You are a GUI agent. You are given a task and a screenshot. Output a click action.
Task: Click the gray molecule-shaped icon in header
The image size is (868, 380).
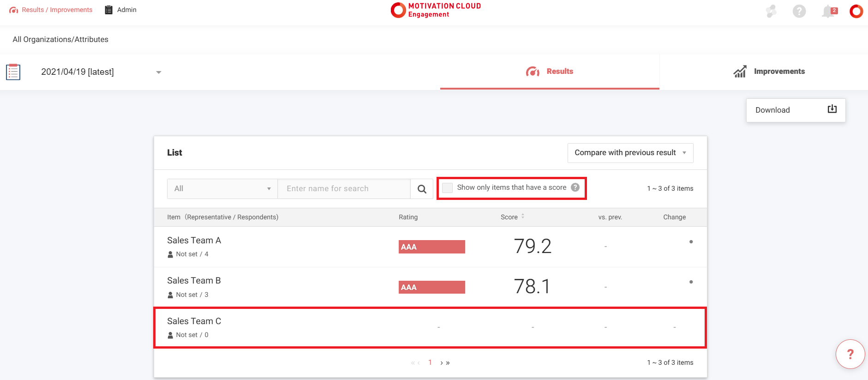click(771, 11)
